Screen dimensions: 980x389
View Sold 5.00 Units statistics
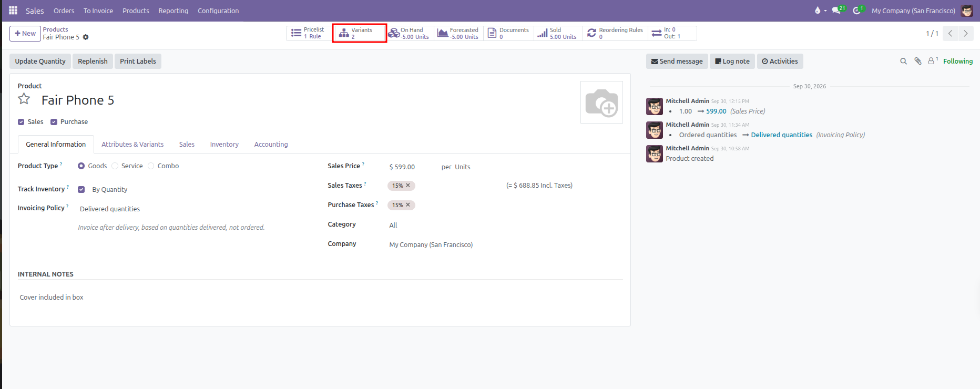click(558, 33)
